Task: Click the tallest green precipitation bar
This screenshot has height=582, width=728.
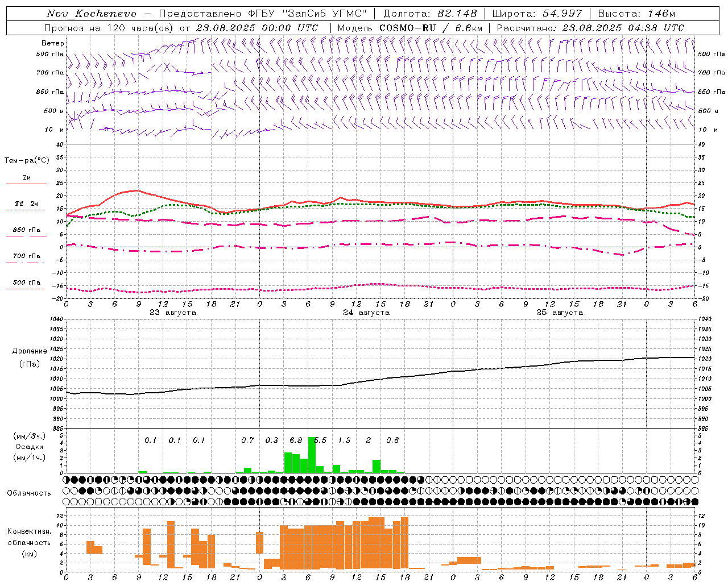Action: coord(312,455)
